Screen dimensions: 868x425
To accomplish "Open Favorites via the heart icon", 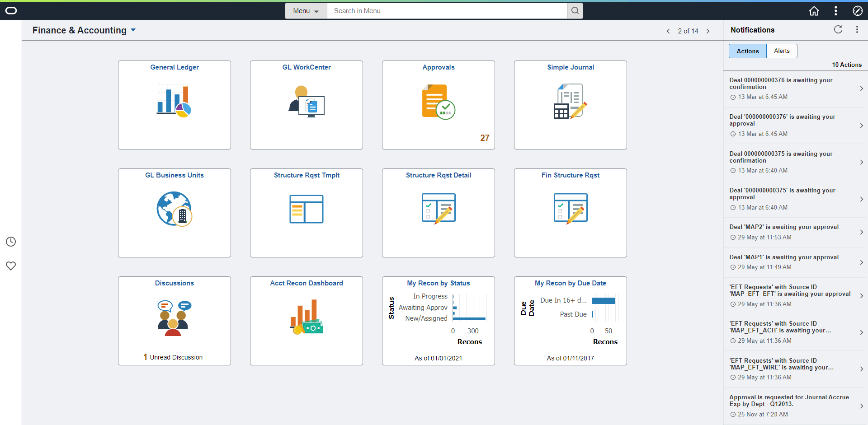I will tap(11, 266).
